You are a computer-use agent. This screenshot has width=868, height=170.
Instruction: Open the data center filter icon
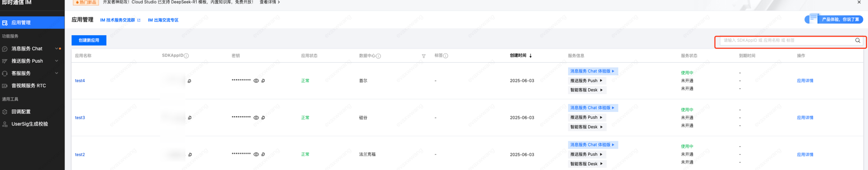click(424, 56)
